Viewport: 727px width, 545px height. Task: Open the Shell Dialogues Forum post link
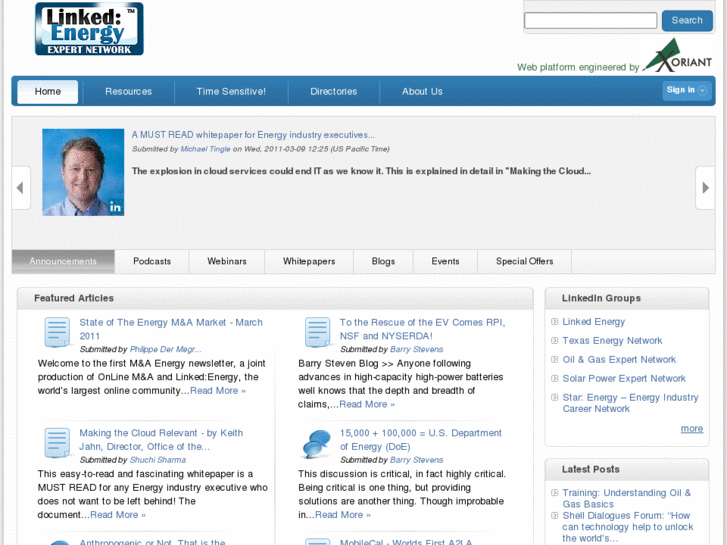(628, 526)
